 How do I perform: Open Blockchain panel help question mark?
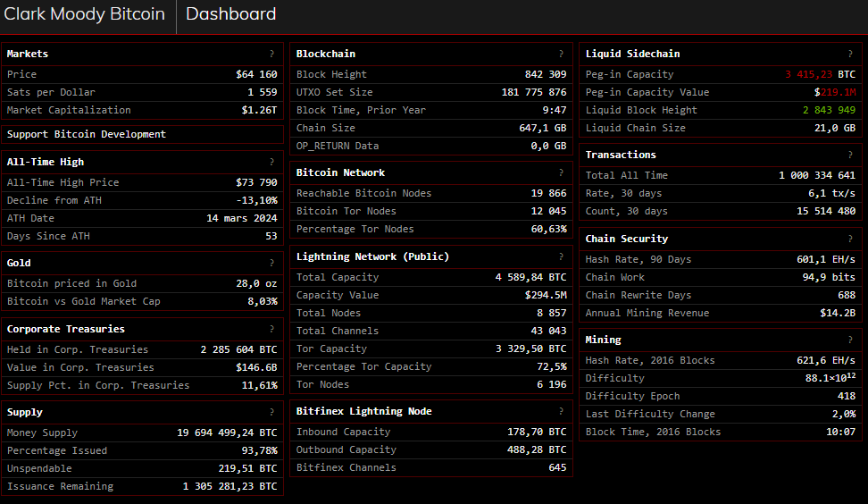point(561,55)
